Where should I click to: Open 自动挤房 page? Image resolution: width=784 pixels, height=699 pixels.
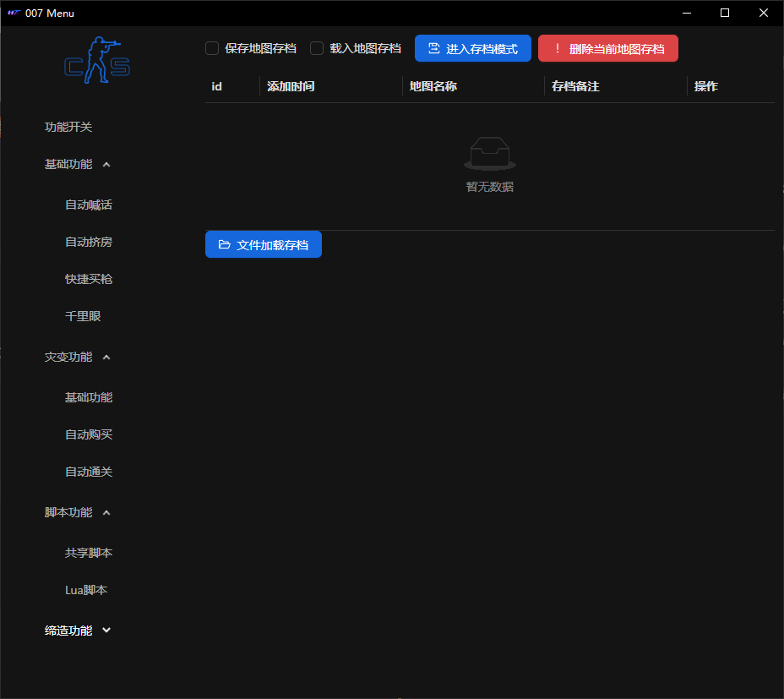click(x=89, y=243)
